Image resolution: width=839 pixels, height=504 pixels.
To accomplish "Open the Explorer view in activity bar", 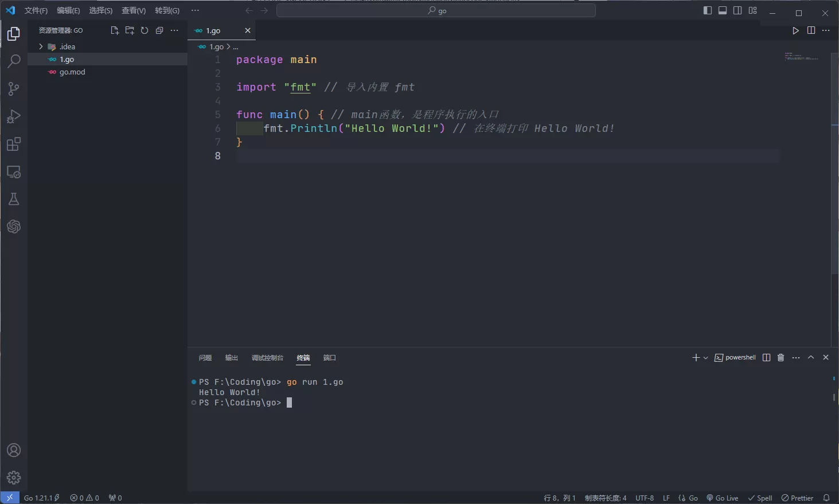I will click(x=14, y=34).
